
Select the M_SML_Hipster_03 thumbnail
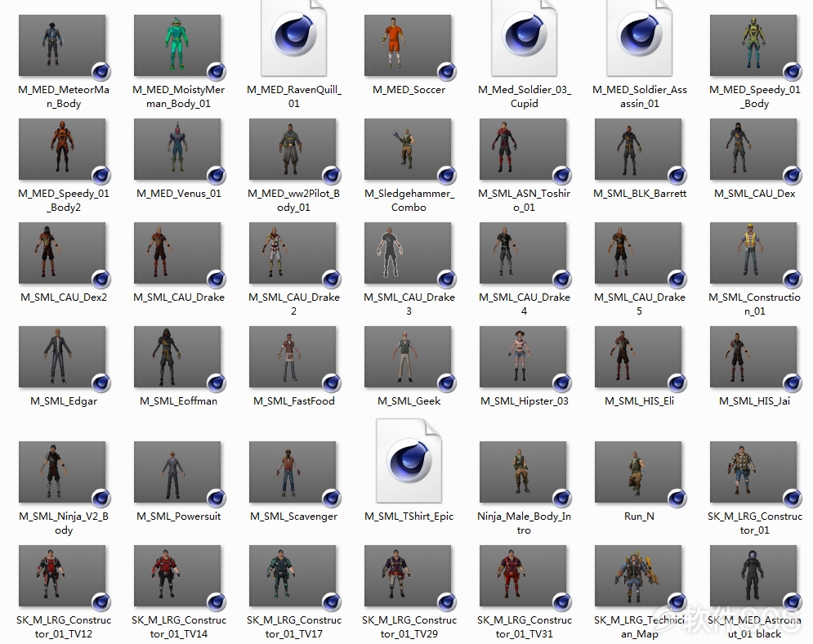click(523, 357)
